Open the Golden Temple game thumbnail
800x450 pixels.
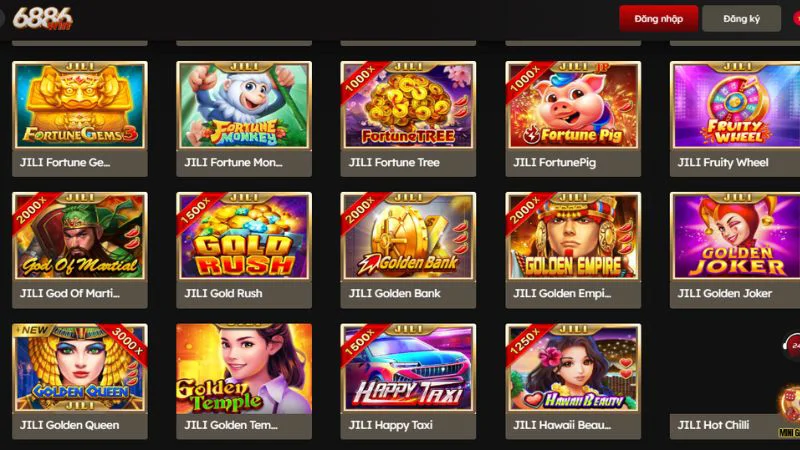pos(244,368)
